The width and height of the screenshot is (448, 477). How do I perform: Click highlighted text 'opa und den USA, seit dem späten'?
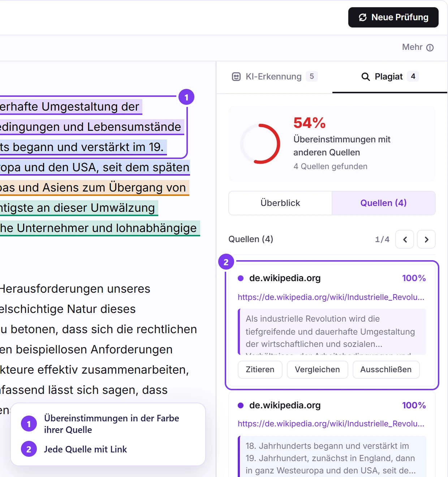pos(95,167)
